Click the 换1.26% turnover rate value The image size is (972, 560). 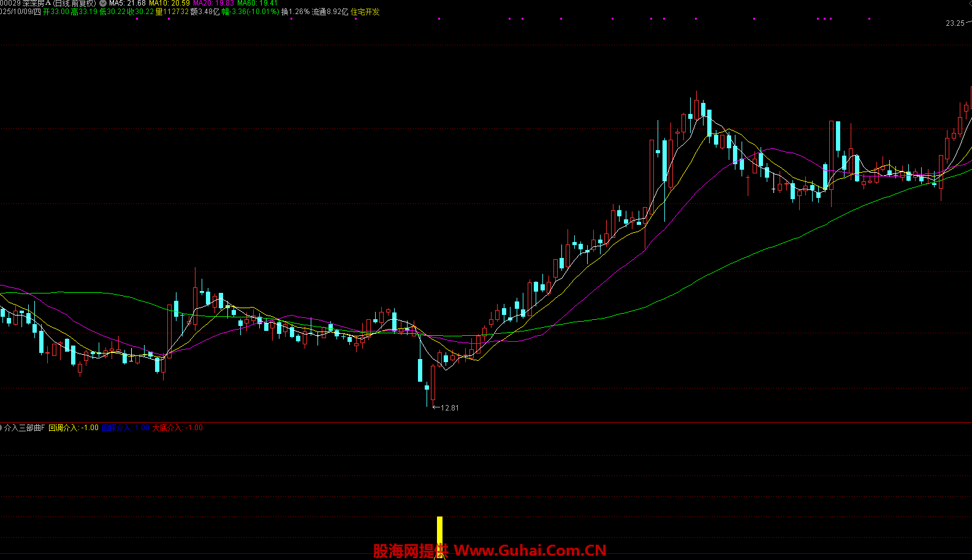pyautogui.click(x=295, y=12)
